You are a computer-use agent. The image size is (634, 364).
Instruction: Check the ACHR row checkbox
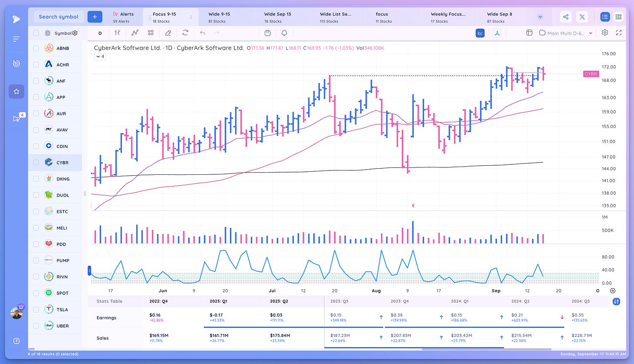tap(36, 64)
